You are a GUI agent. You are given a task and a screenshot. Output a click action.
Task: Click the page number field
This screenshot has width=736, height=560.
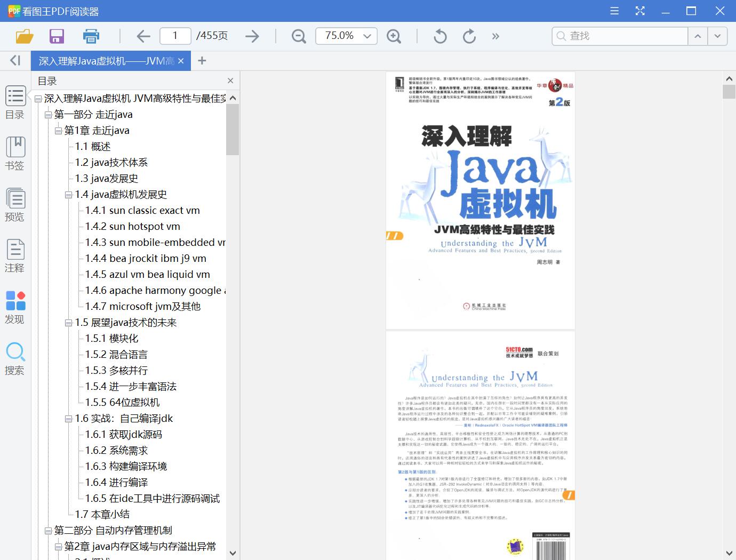pyautogui.click(x=175, y=36)
